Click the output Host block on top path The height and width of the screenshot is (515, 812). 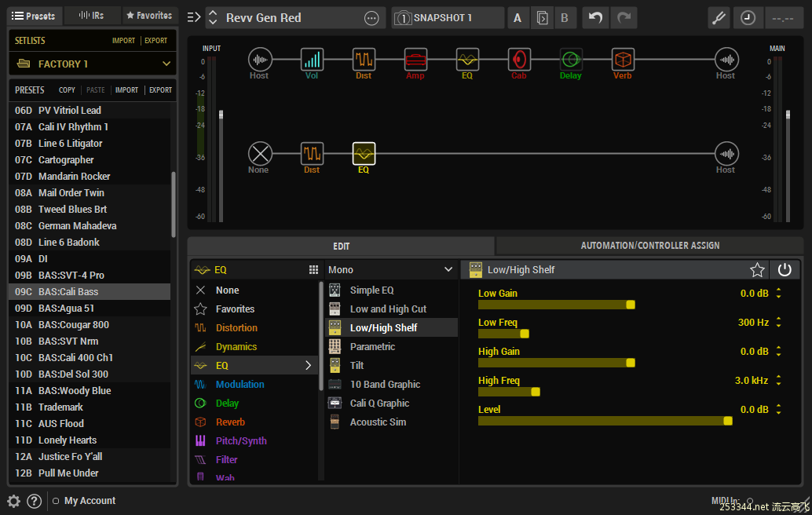point(726,60)
